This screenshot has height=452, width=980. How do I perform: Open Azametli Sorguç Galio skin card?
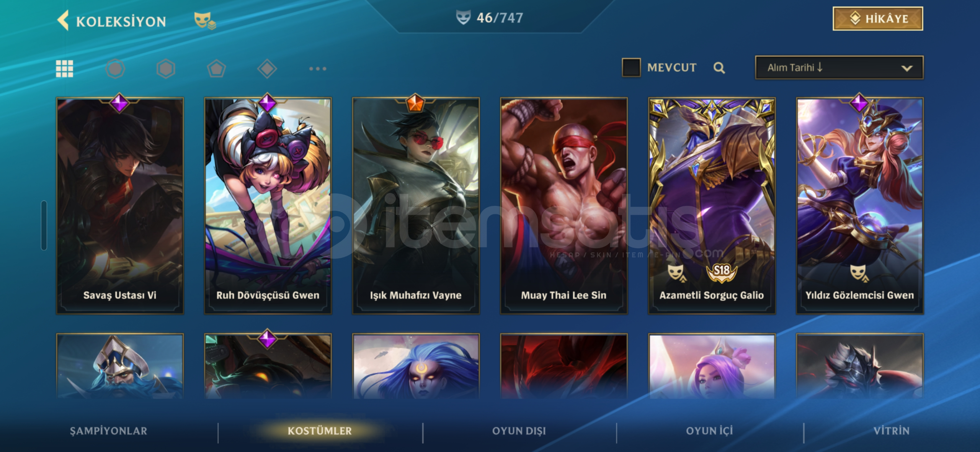click(712, 206)
